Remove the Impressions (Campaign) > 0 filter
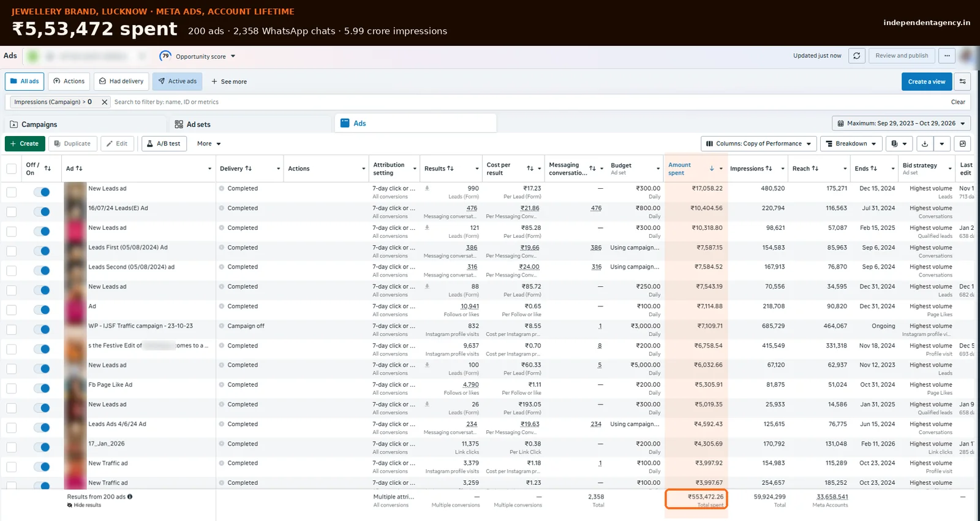This screenshot has width=980, height=521. 104,102
